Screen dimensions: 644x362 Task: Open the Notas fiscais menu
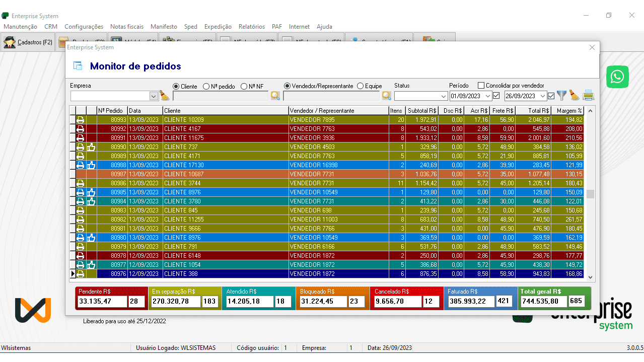click(x=127, y=27)
